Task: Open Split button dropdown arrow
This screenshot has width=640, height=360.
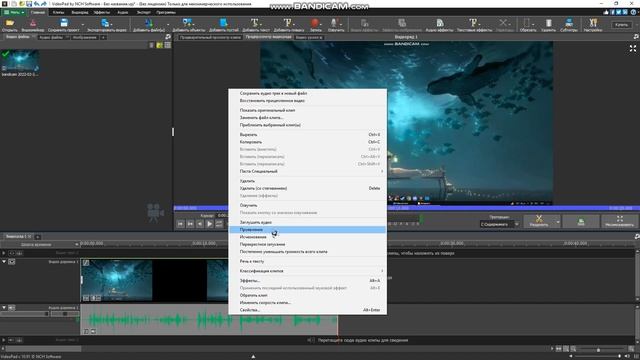Action: click(558, 222)
